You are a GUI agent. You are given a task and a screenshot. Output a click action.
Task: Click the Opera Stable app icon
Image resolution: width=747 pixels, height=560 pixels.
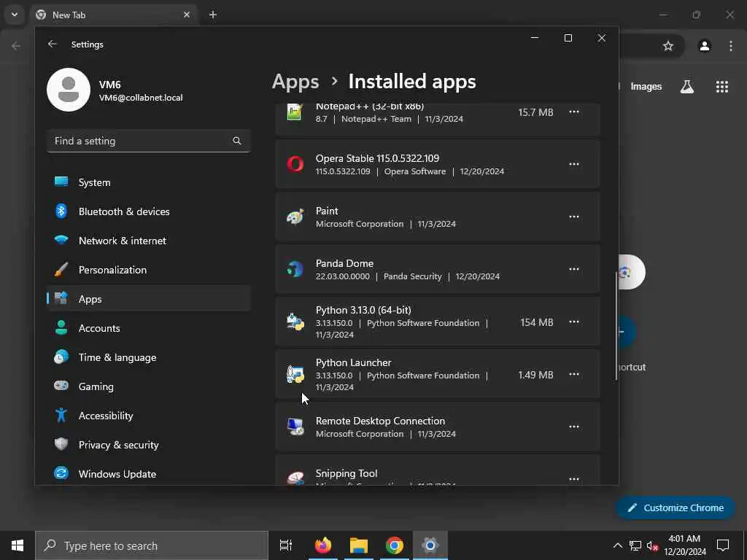(x=295, y=164)
